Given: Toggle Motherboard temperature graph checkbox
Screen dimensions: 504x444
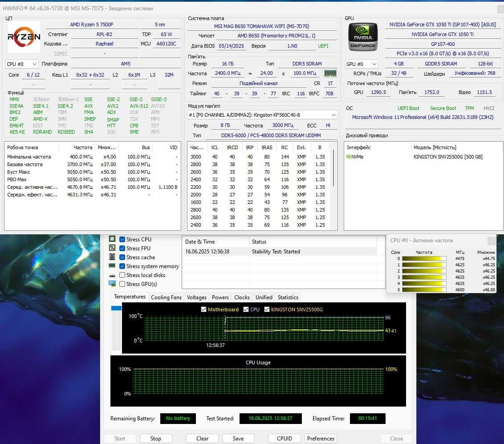Looking at the screenshot, I should tap(203, 310).
